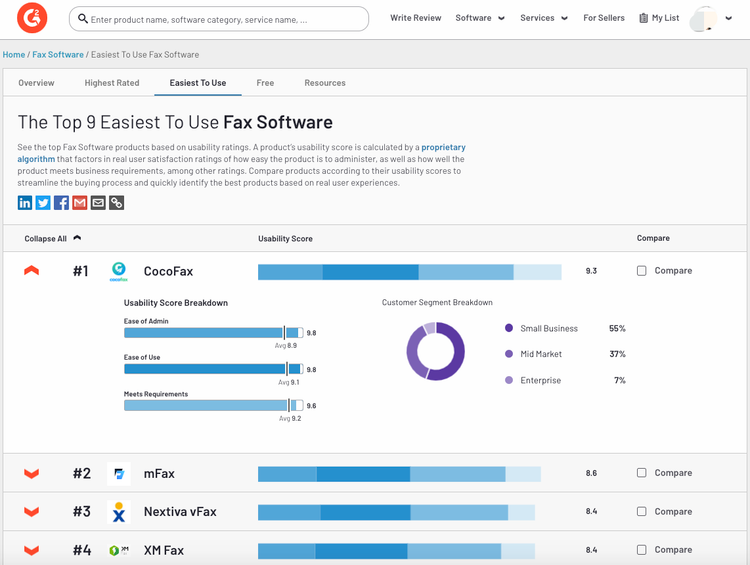Open the G2 home logo

click(32, 18)
